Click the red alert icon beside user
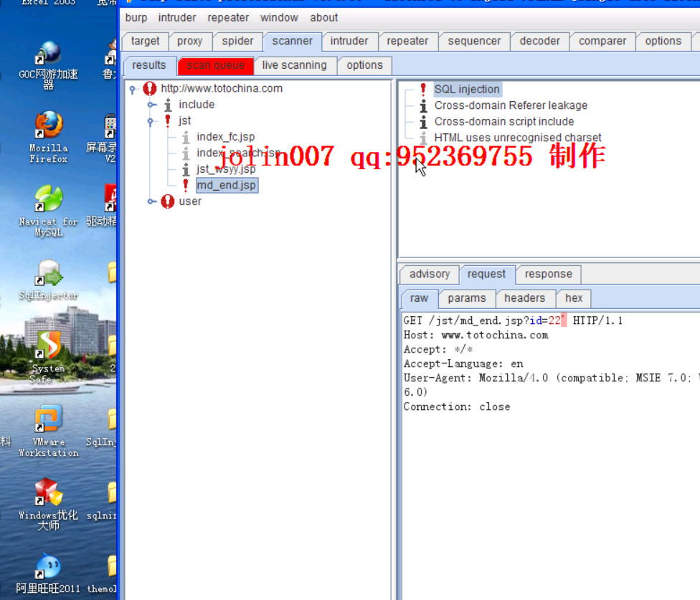 (x=167, y=201)
